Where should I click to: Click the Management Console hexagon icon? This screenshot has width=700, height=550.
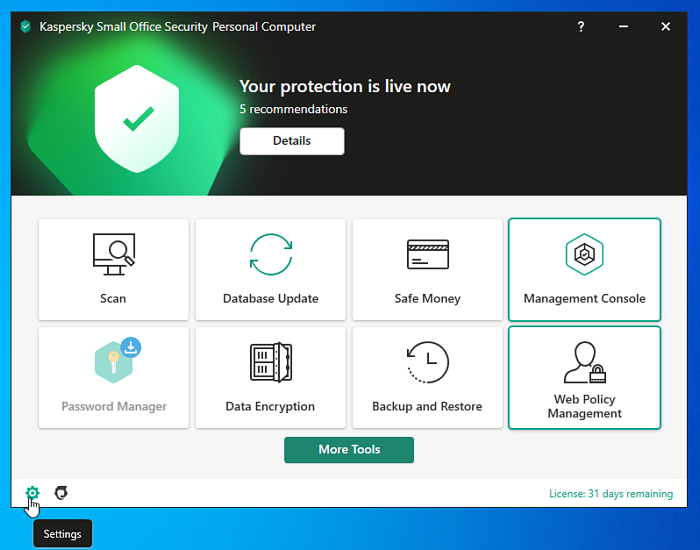pos(584,254)
